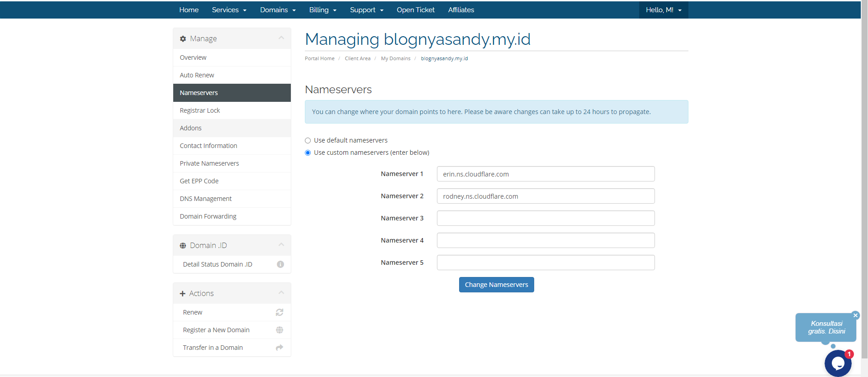Viewport: 868px width, 377px height.
Task: Open Contact Information page
Action: click(x=232, y=146)
